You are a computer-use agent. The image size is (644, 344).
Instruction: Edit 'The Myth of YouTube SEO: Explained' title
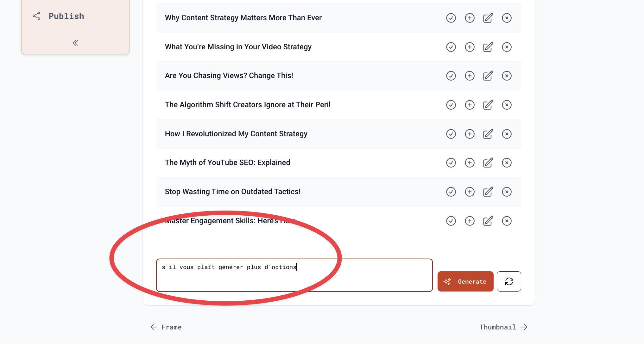pyautogui.click(x=488, y=163)
